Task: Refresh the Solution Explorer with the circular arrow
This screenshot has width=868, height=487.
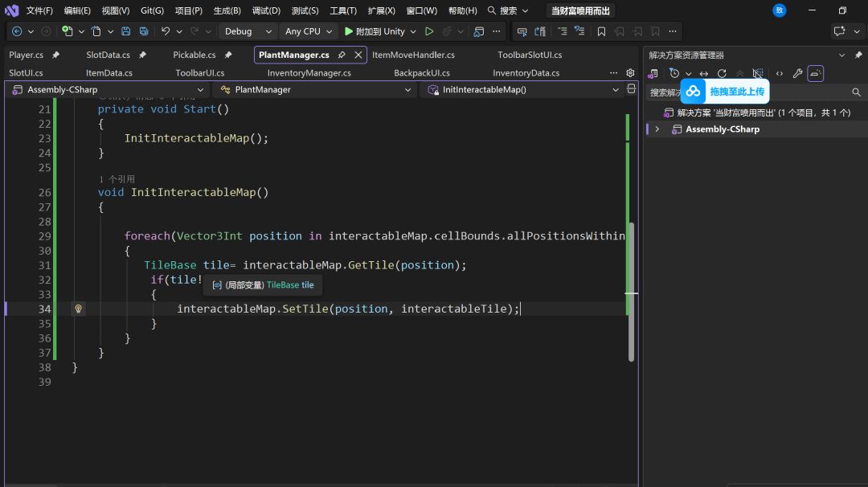Action: coord(722,74)
